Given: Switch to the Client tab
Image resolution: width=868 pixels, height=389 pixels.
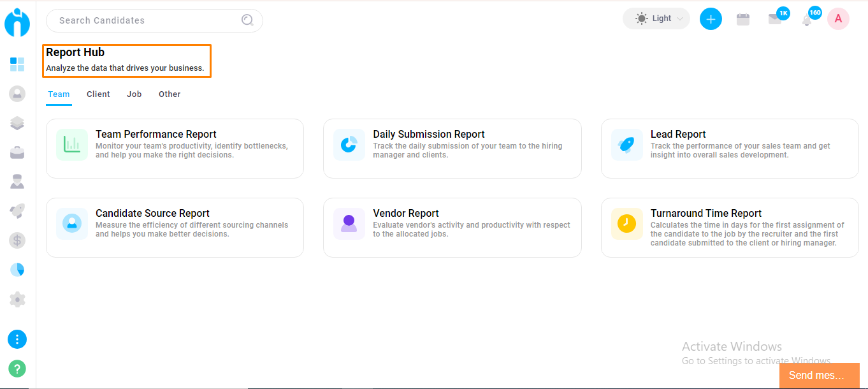Looking at the screenshot, I should coord(98,94).
